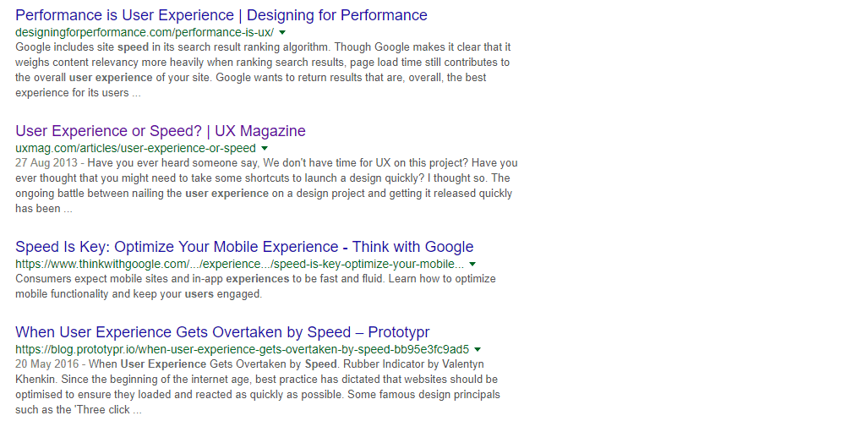This screenshot has width=868, height=432.
Task: Open the 'When User Experience Gets Overtaken by Speed' link
Action: (222, 332)
